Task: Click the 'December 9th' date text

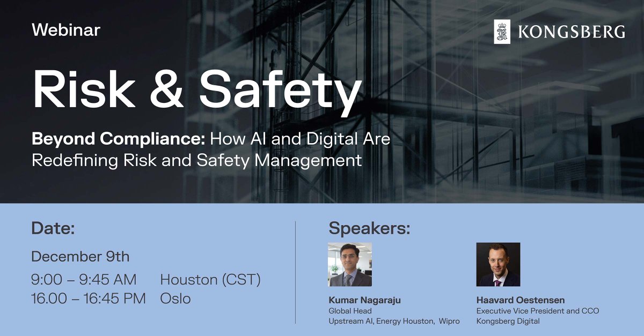Action: [80, 257]
